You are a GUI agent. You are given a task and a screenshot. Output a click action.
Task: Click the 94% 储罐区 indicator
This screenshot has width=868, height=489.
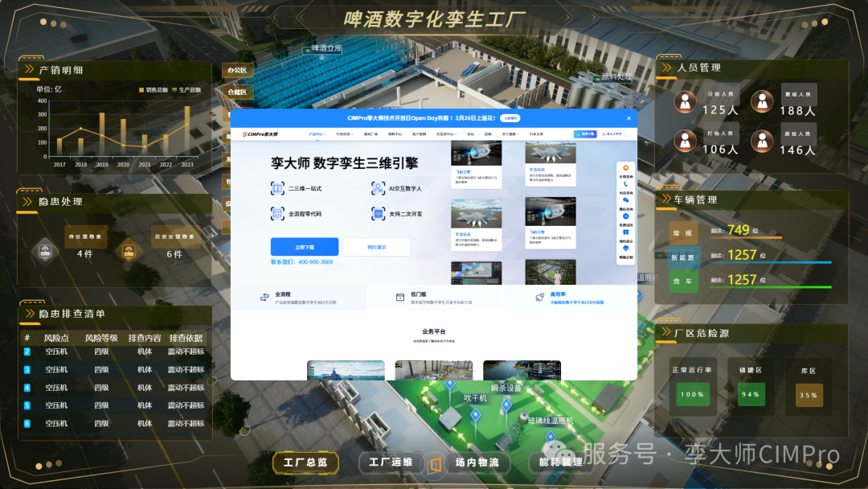751,394
